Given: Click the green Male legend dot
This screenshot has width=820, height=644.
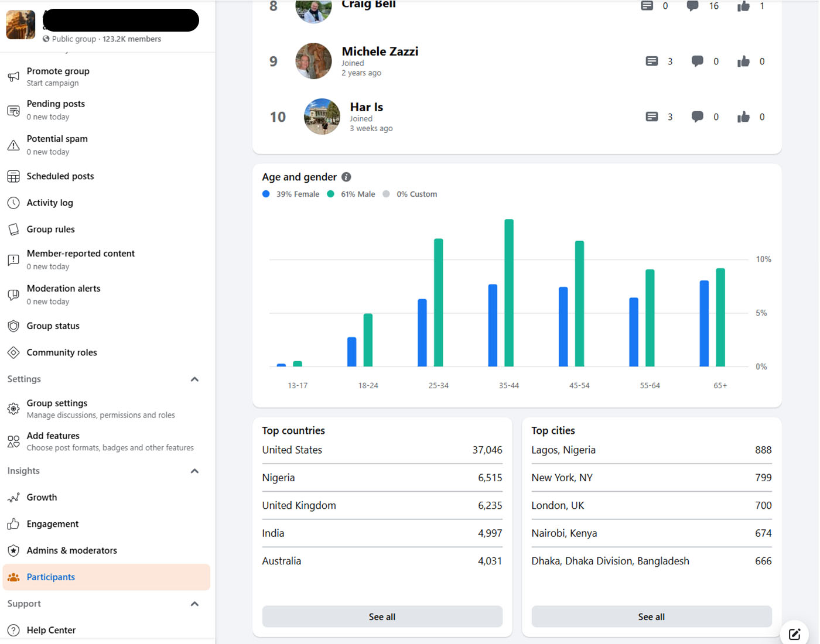Looking at the screenshot, I should click(331, 194).
